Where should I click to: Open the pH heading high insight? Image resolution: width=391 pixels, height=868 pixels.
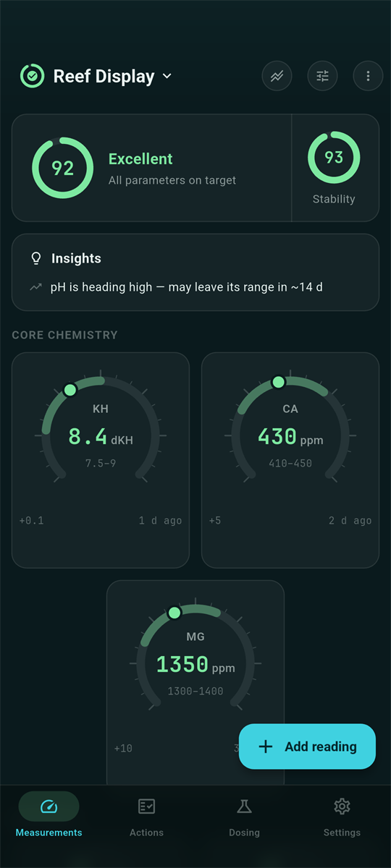195,287
